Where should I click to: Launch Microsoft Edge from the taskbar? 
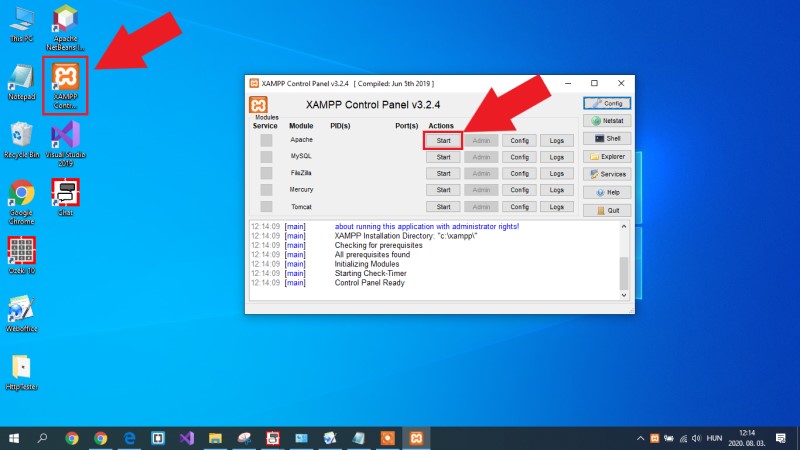[130, 438]
